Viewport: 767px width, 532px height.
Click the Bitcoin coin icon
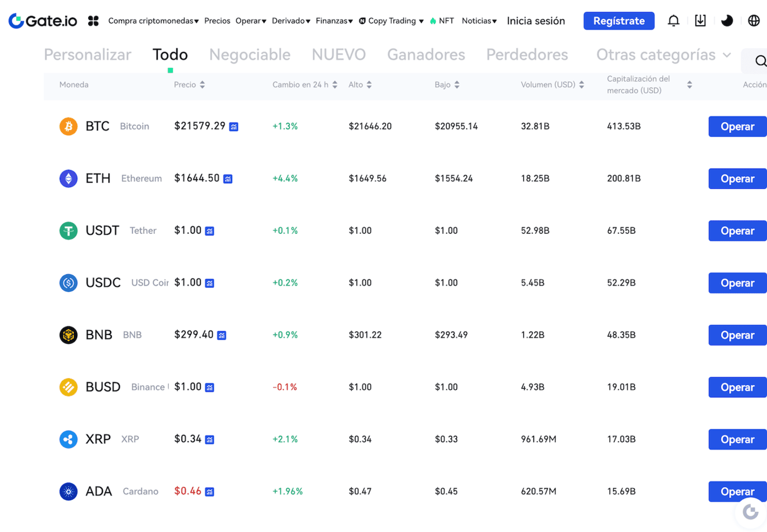tap(69, 126)
